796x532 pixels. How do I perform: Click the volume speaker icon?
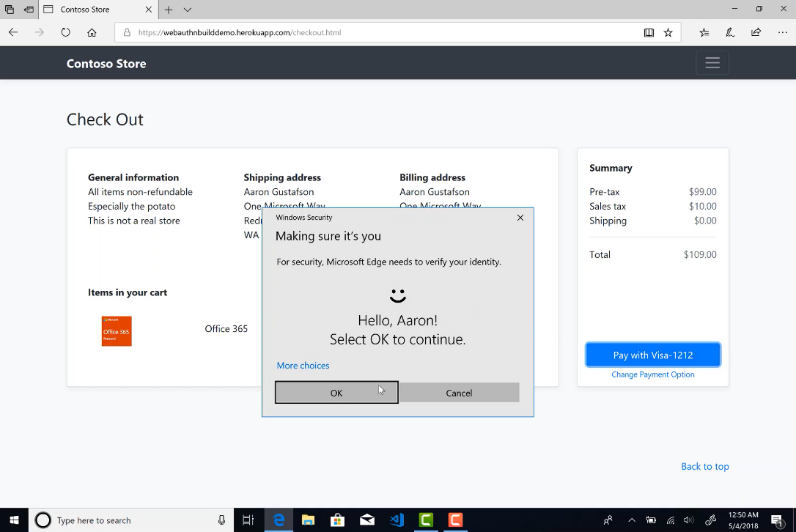coord(689,520)
